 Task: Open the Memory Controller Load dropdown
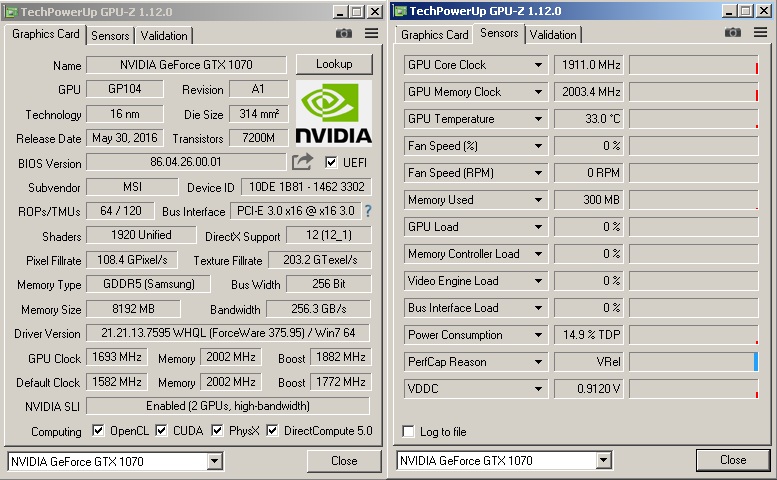[538, 254]
